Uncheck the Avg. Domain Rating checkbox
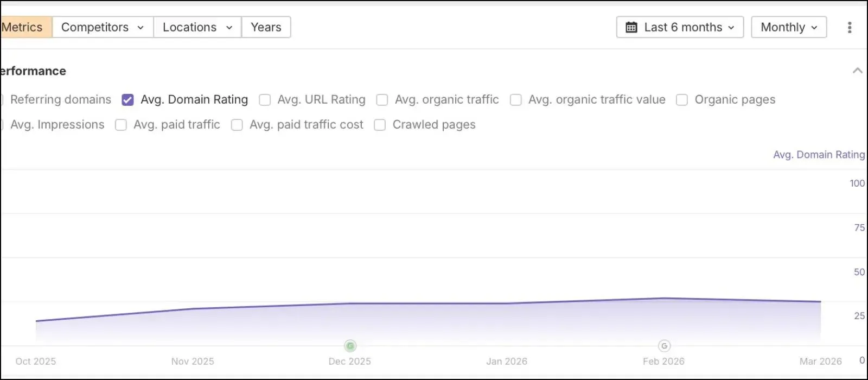 point(127,100)
